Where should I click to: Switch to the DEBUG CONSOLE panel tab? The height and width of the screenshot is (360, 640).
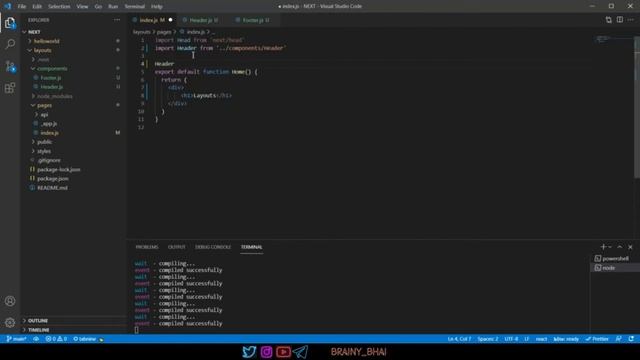click(213, 247)
